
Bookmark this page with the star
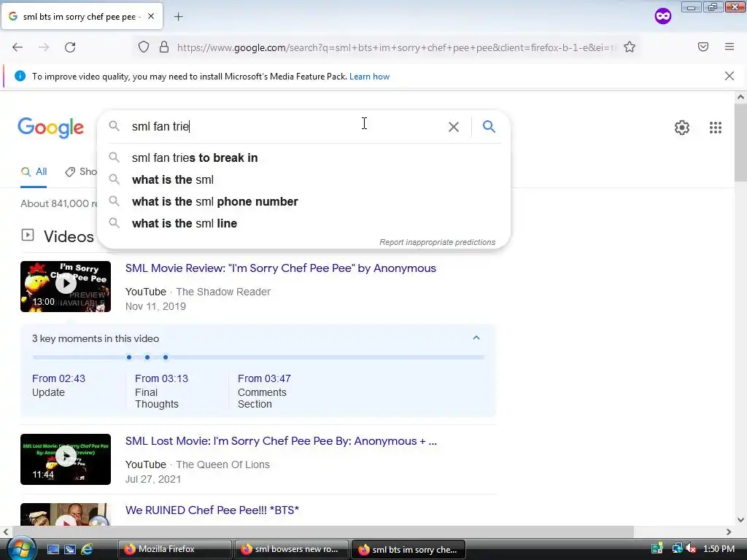pos(630,47)
